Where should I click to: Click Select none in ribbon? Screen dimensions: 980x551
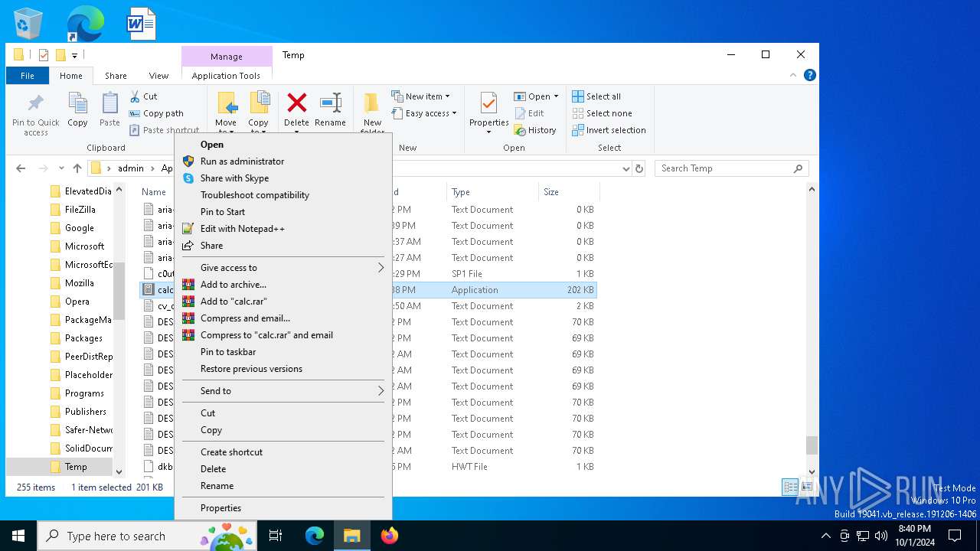click(602, 113)
